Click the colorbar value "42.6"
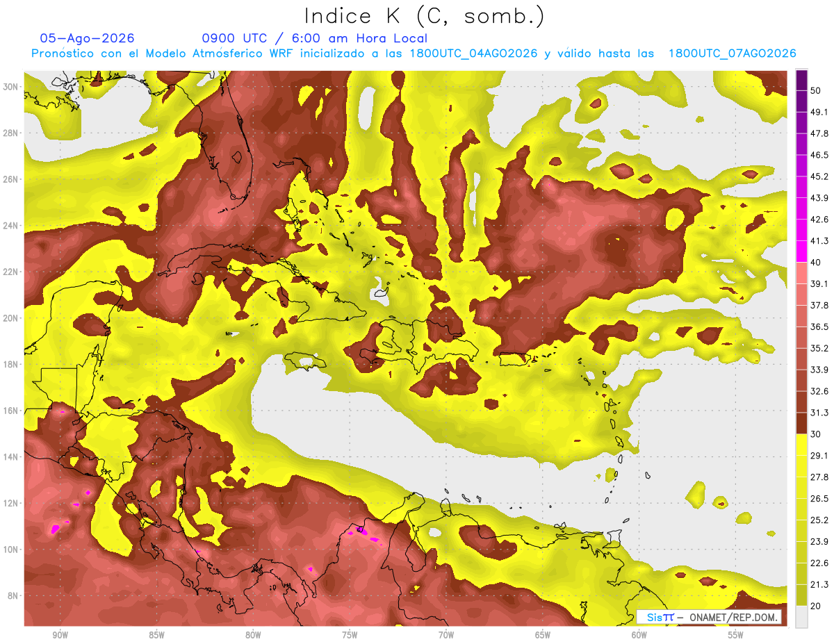This screenshot has width=834, height=644. coord(819,220)
